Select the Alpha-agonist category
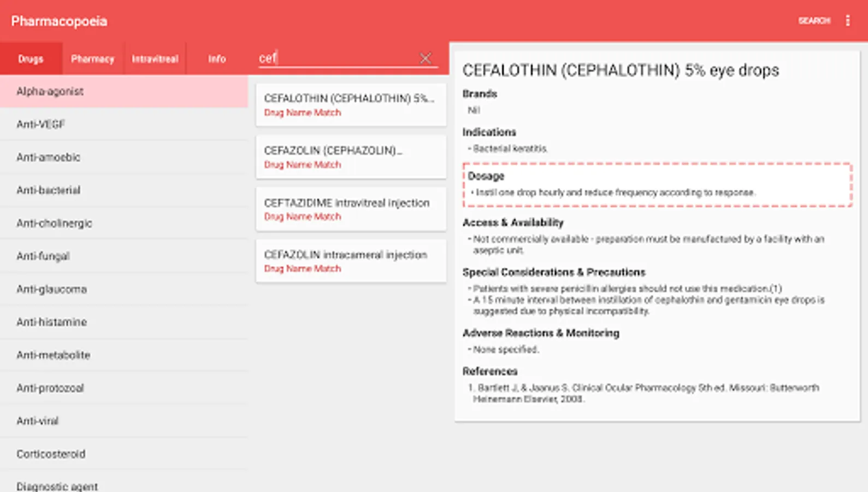 pyautogui.click(x=124, y=91)
